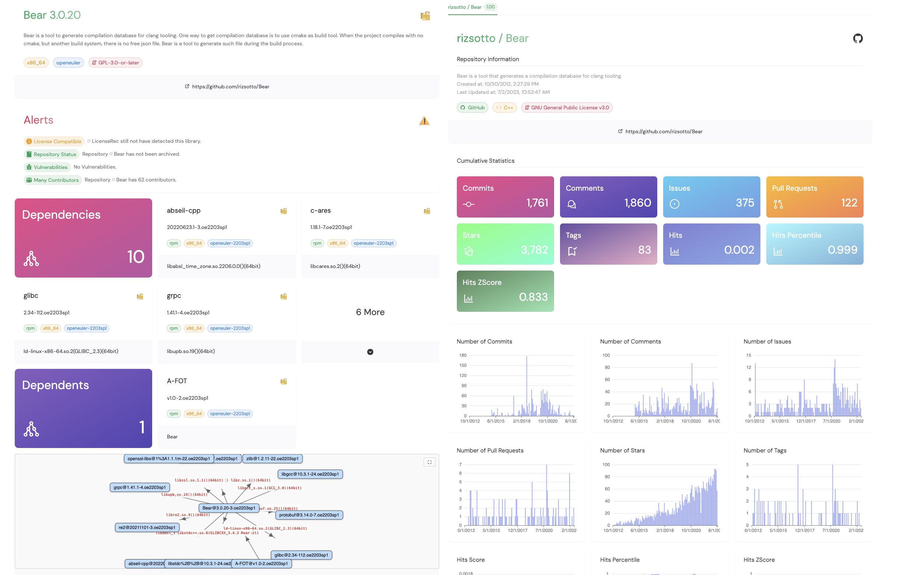
Task: Click the GitHub logo icon beside rizsotto / Bear
Action: coord(857,38)
